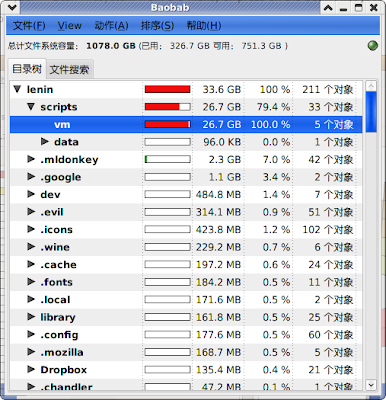
Task: Open the window menu arrow in title bar
Action: 12,7
